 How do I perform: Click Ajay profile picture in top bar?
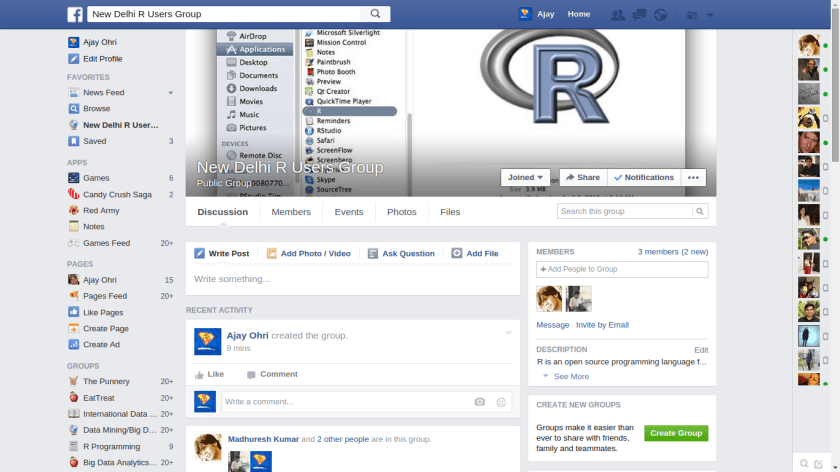coord(525,14)
